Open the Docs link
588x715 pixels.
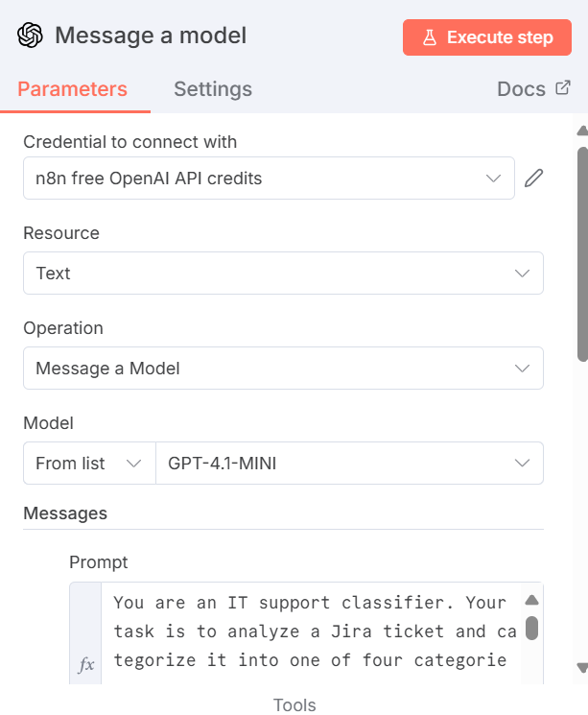point(522,89)
